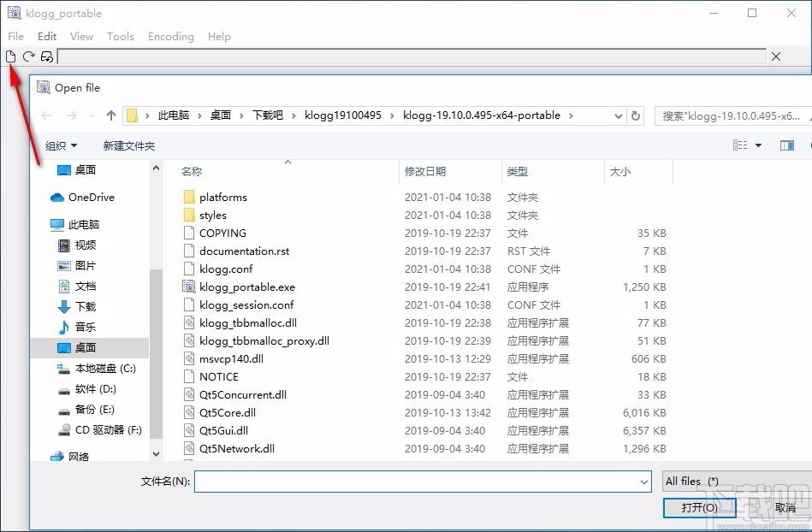The image size is (812, 532).
Task: Open the File menu
Action: coord(15,36)
